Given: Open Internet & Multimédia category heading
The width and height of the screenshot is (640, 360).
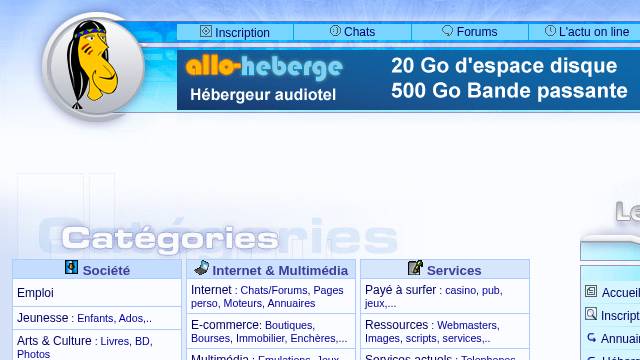Looking at the screenshot, I should pyautogui.click(x=280, y=270).
